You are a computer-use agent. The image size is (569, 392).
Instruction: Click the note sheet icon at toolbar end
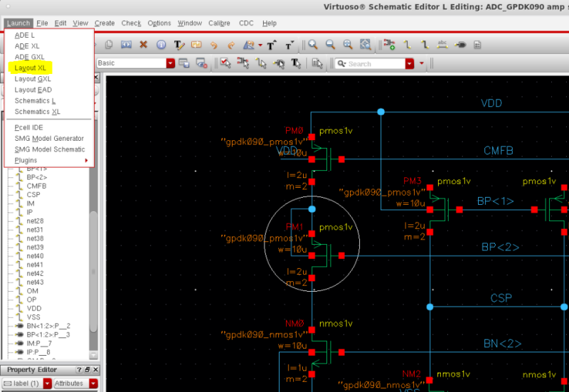point(477,45)
